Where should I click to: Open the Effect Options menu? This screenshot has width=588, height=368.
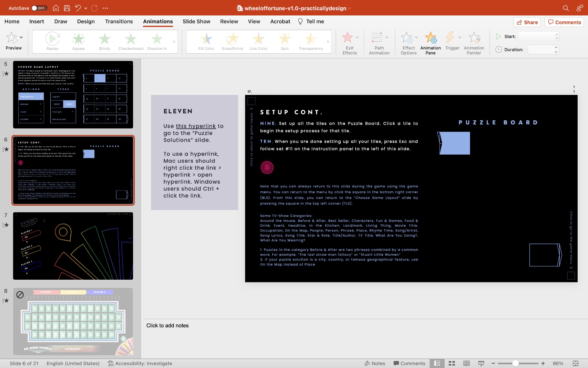tap(409, 43)
